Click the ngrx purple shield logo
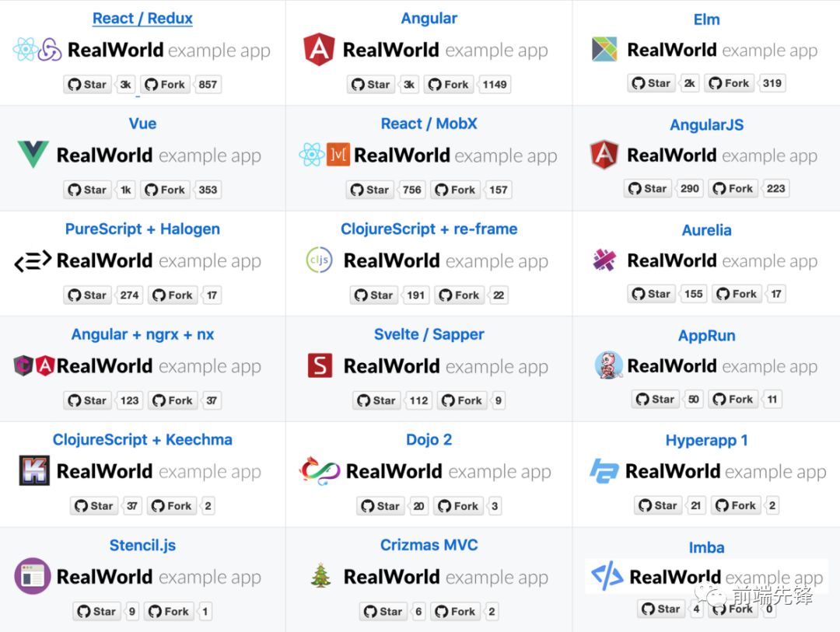The image size is (840, 632). point(23,366)
